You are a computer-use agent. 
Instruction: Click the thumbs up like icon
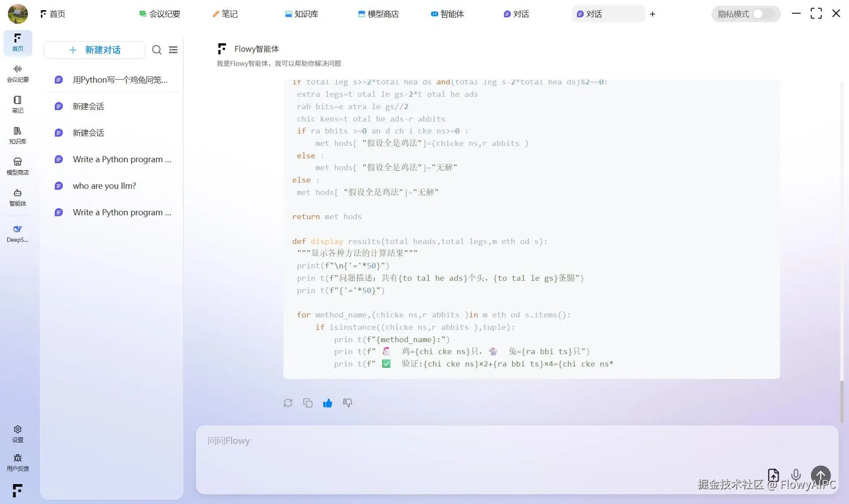(x=328, y=403)
